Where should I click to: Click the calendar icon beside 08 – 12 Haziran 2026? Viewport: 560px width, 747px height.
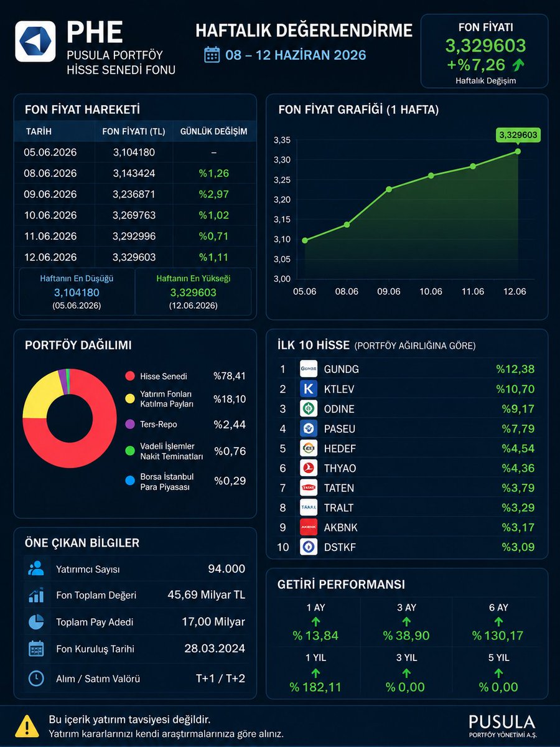tap(212, 54)
